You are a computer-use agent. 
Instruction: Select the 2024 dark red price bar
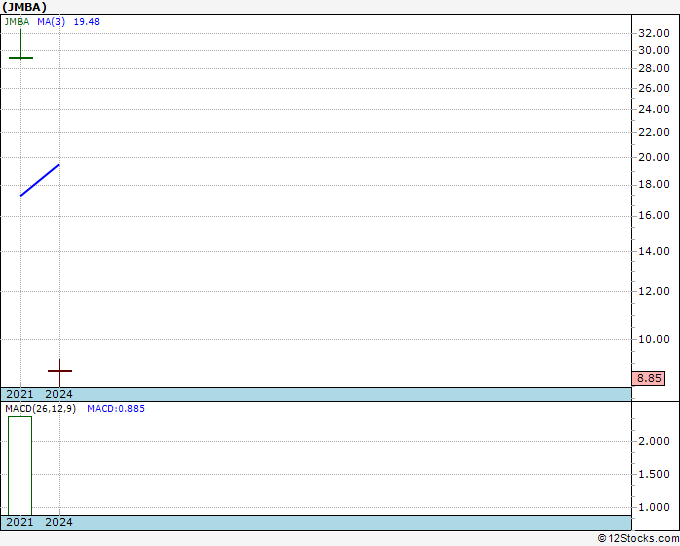(59, 373)
